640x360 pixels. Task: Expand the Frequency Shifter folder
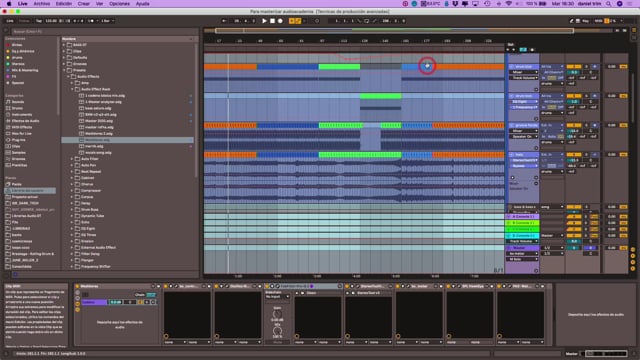[x=72, y=267]
